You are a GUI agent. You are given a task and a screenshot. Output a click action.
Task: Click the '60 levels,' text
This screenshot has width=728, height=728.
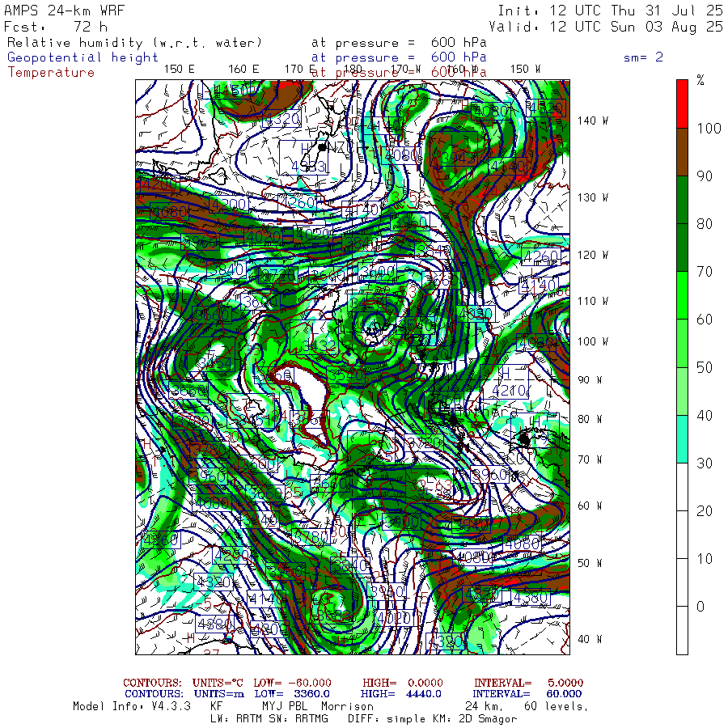pyautogui.click(x=557, y=707)
